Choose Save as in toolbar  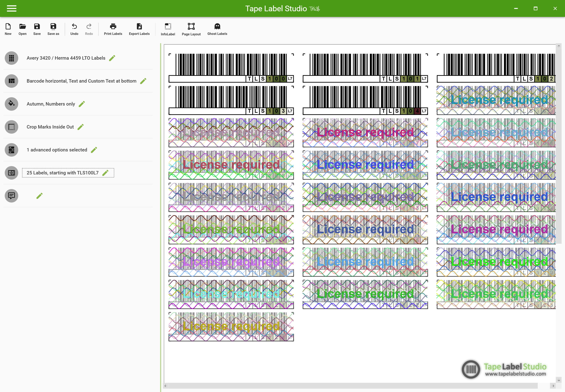point(53,29)
